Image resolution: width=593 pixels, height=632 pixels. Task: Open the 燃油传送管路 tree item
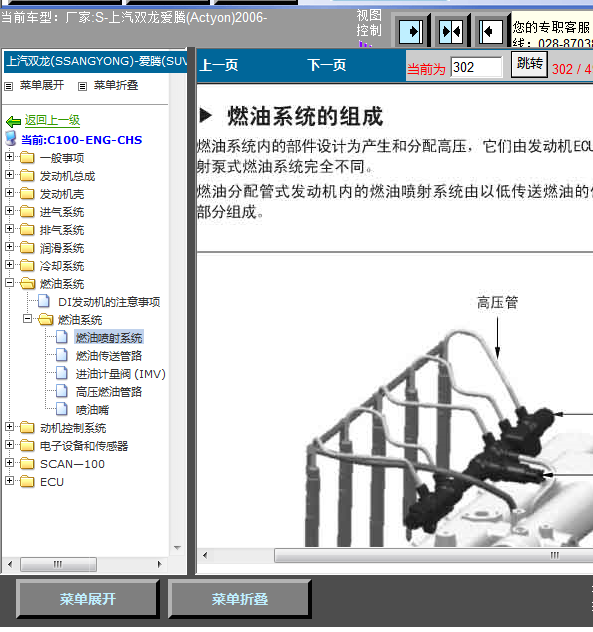click(x=109, y=356)
